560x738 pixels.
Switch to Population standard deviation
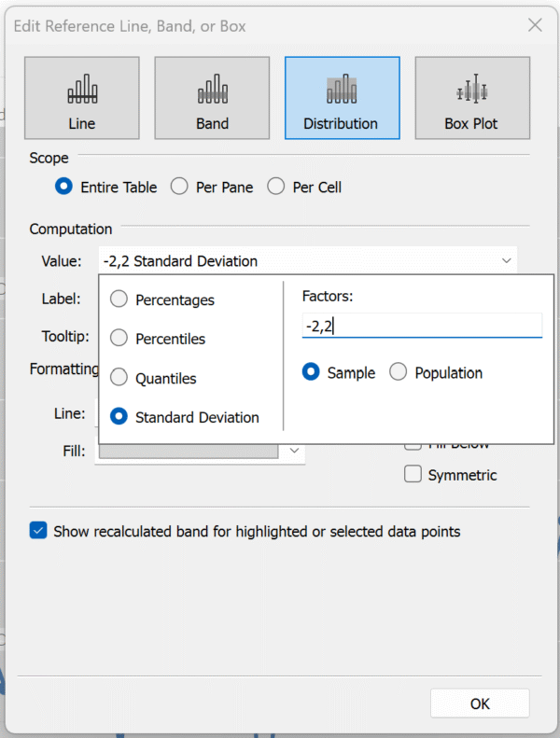[399, 372]
